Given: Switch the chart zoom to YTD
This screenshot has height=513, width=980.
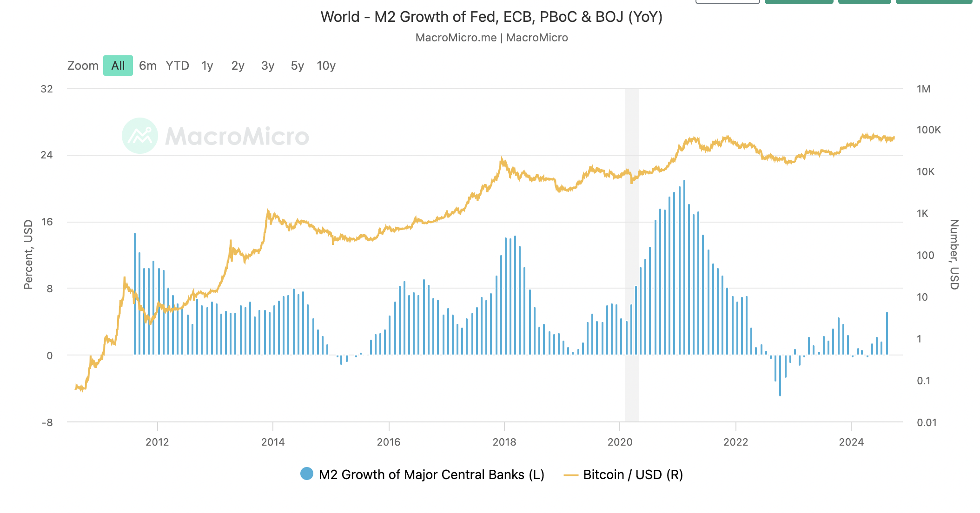Looking at the screenshot, I should [178, 66].
